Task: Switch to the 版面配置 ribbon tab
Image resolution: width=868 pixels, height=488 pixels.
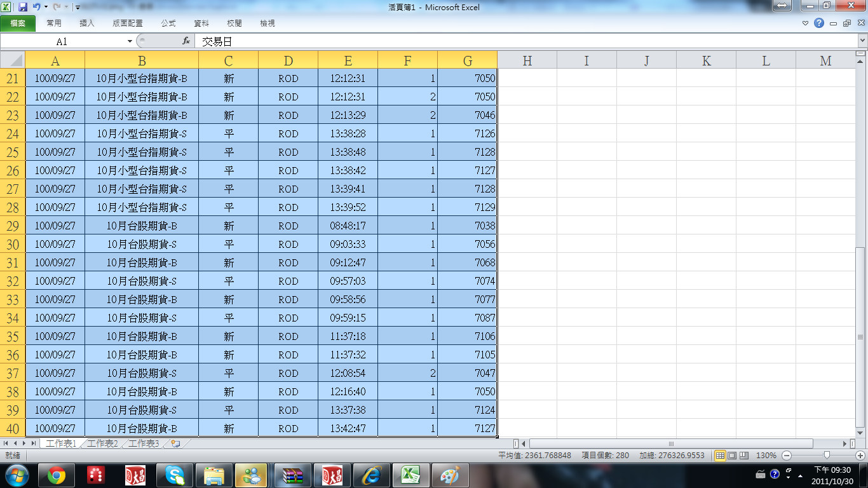Action: pyautogui.click(x=128, y=24)
